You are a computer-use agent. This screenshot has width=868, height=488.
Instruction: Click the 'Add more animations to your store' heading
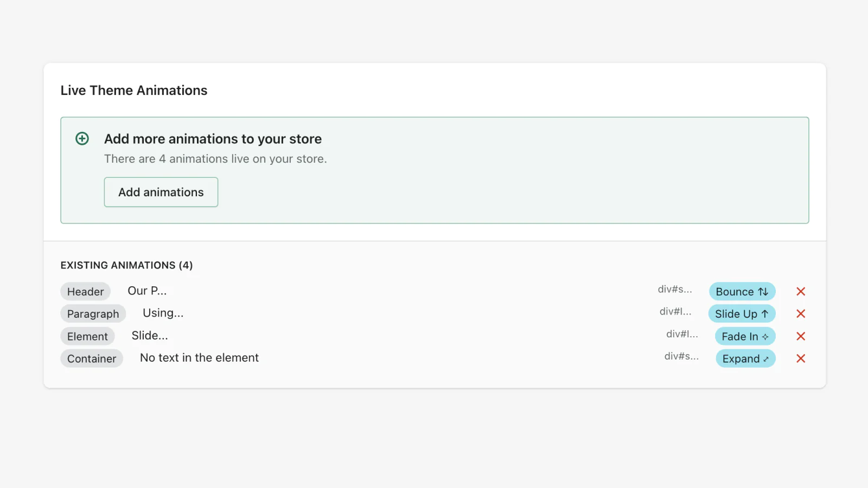tap(213, 139)
